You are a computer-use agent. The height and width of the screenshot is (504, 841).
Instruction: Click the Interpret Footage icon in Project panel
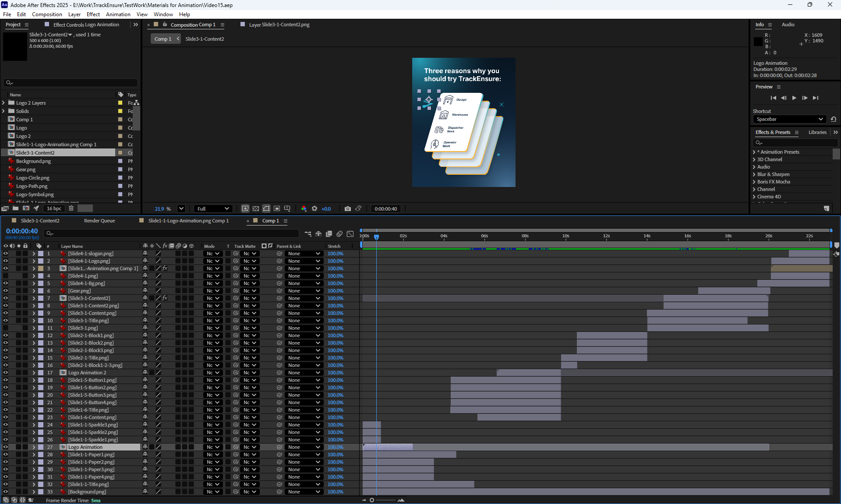[5, 208]
